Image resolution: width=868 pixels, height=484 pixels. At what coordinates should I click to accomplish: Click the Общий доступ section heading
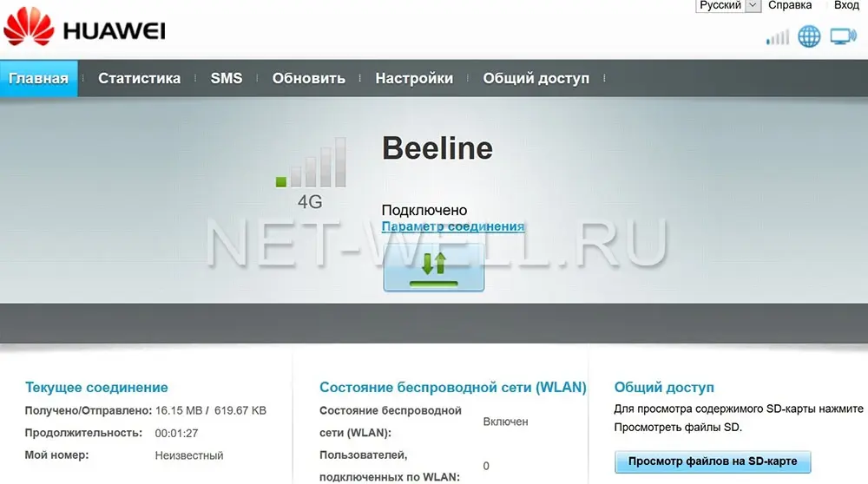(664, 387)
